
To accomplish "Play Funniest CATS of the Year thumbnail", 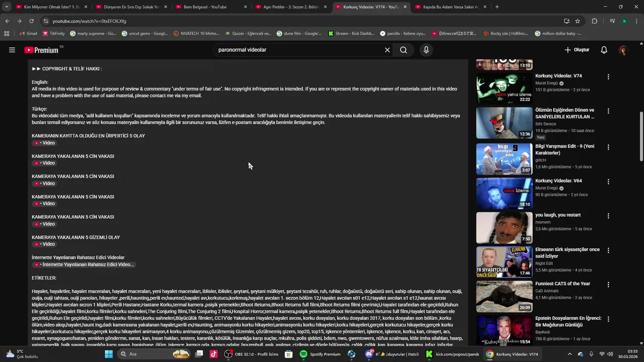I will click(x=504, y=296).
